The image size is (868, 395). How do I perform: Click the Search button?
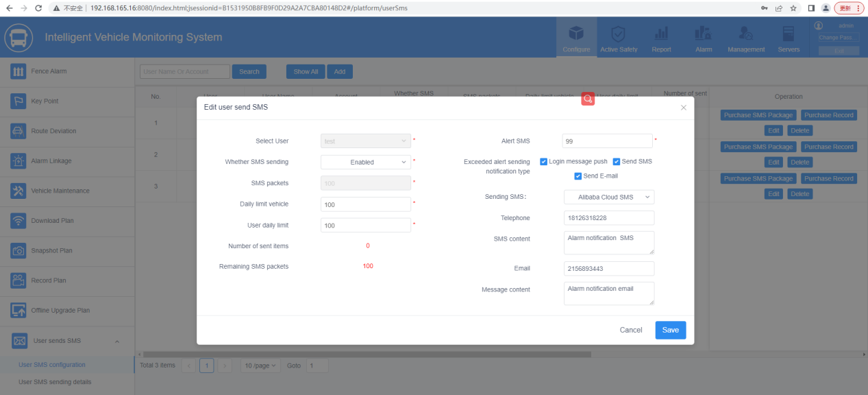tap(249, 71)
